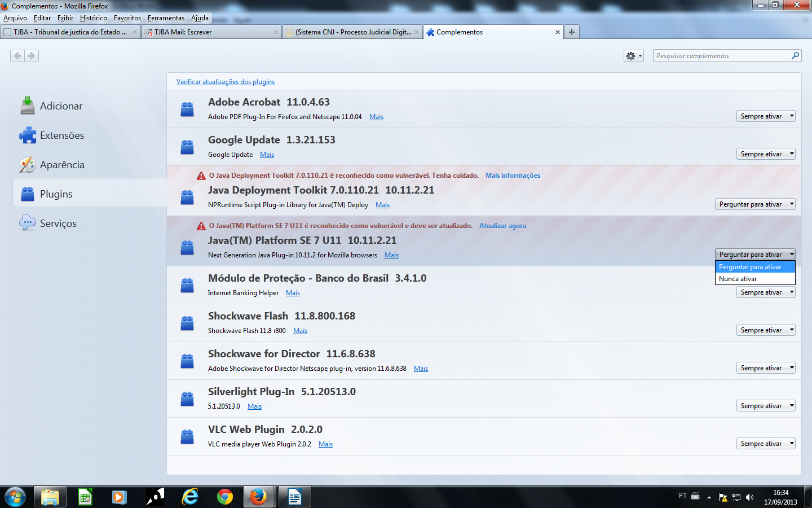This screenshot has height=508, width=812.
Task: Choose Nunca ativar option in list
Action: (755, 279)
